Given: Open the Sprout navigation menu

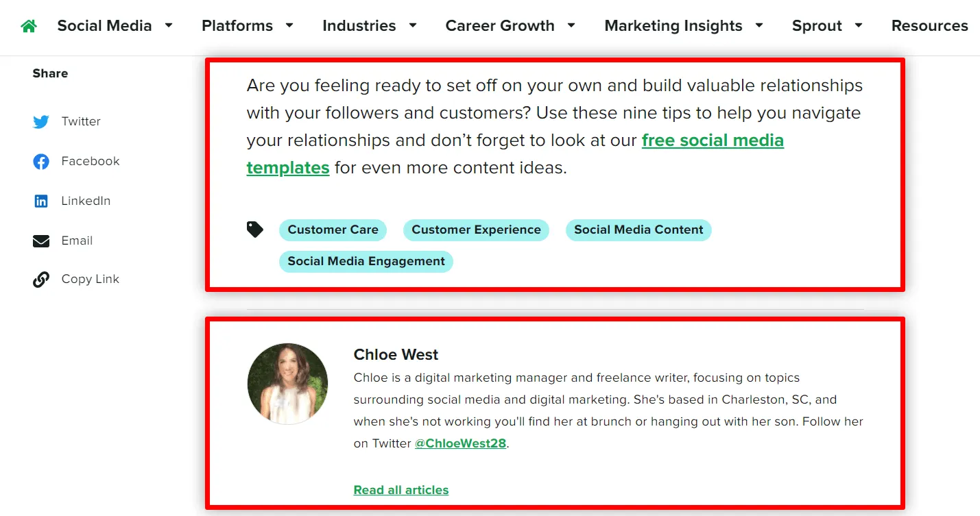Looking at the screenshot, I should pos(817,26).
